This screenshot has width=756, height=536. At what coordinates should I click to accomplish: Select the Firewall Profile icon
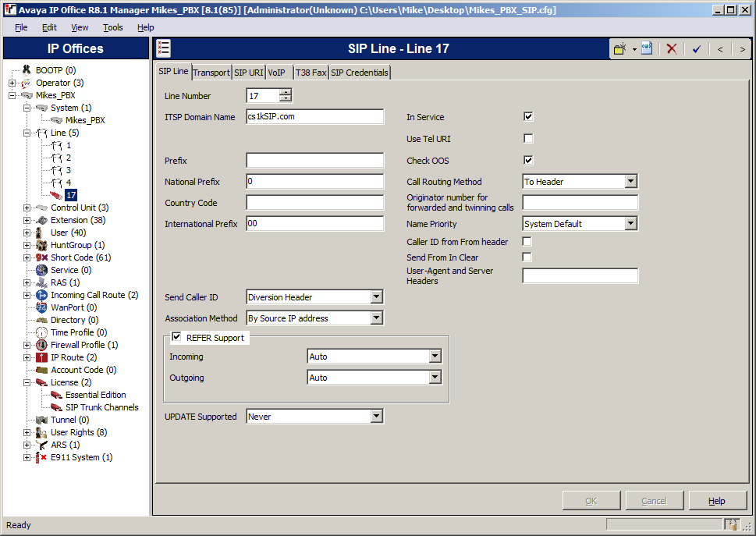pos(42,345)
